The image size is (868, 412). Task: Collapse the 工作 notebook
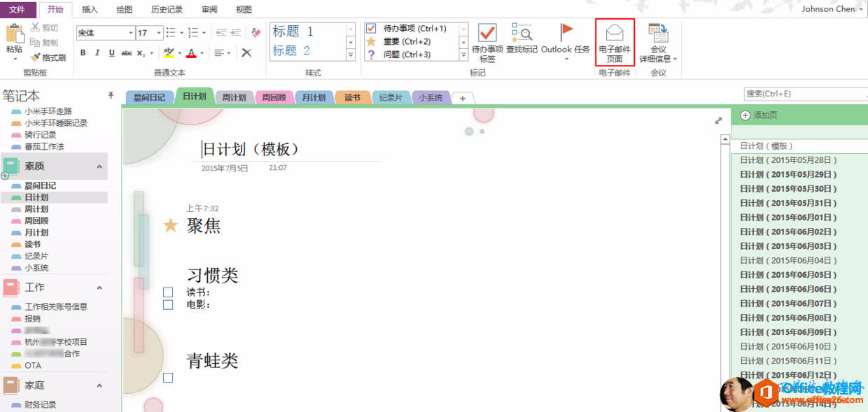99,287
